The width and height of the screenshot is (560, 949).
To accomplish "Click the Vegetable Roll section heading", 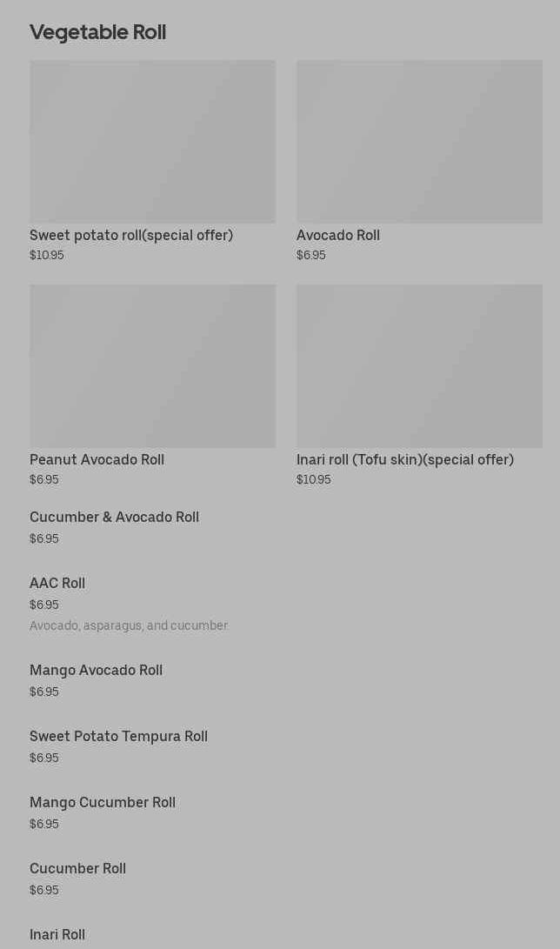I will tap(97, 32).
